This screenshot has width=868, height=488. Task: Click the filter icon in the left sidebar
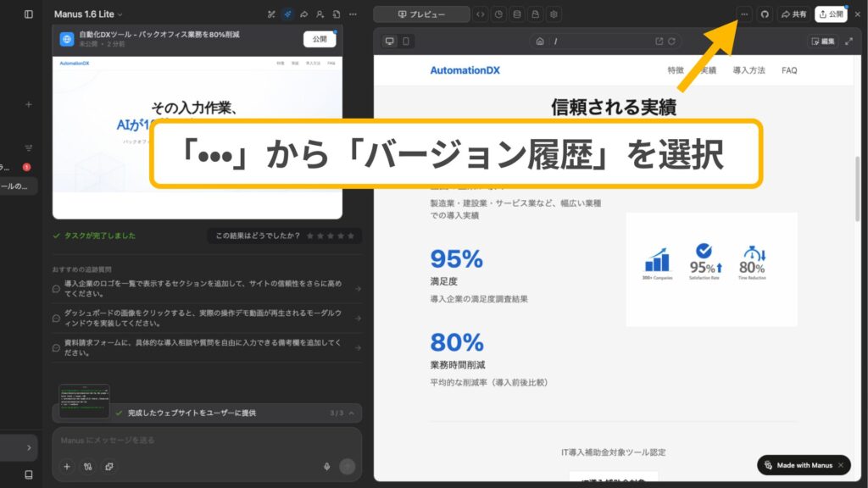(29, 147)
